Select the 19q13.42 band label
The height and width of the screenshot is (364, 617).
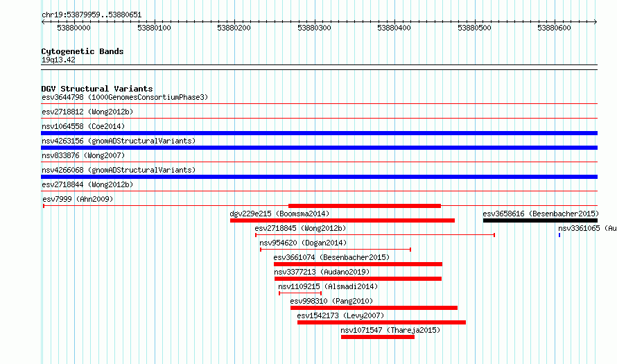pyautogui.click(x=58, y=60)
